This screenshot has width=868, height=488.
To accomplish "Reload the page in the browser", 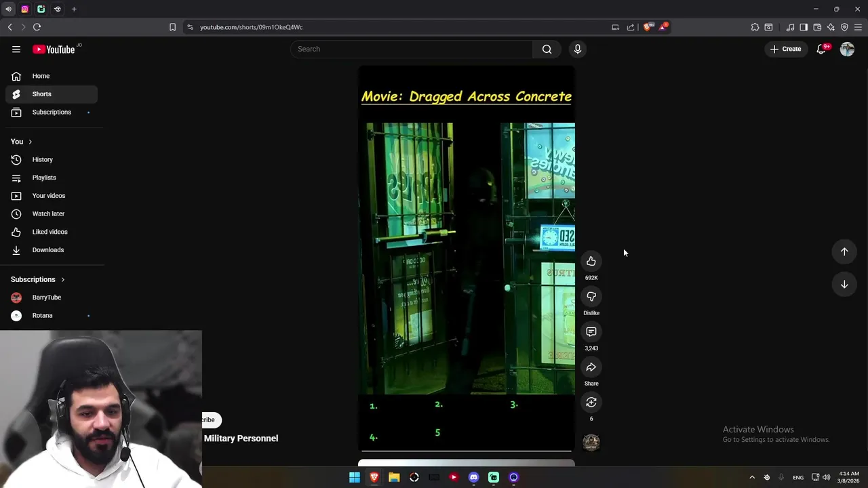I will coord(37,27).
